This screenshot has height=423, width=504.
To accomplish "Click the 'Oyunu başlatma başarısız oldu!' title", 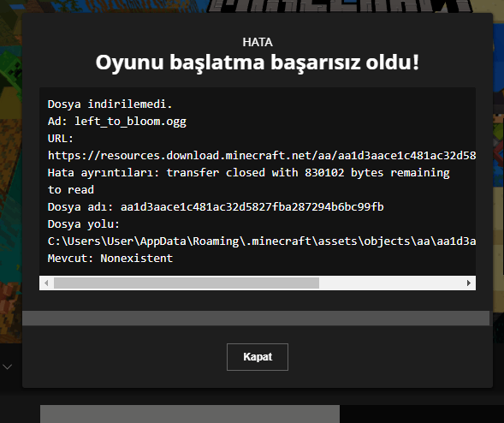I will click(x=258, y=63).
